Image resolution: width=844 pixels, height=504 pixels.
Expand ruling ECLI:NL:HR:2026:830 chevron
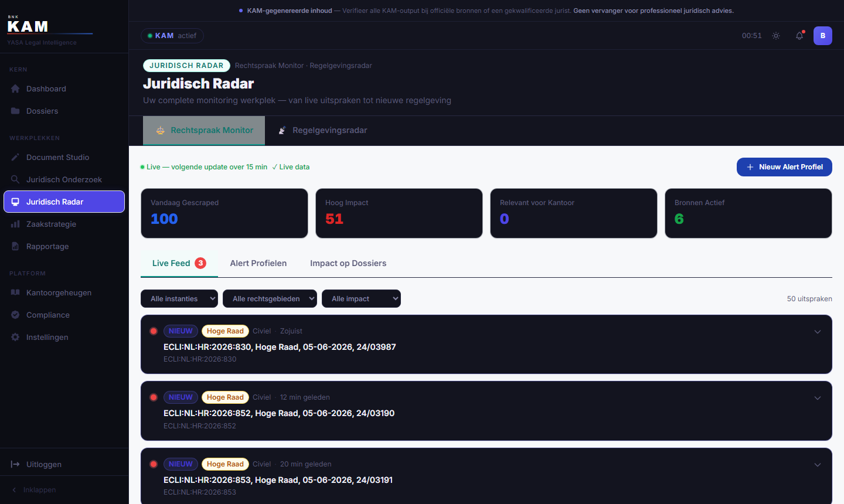(818, 332)
